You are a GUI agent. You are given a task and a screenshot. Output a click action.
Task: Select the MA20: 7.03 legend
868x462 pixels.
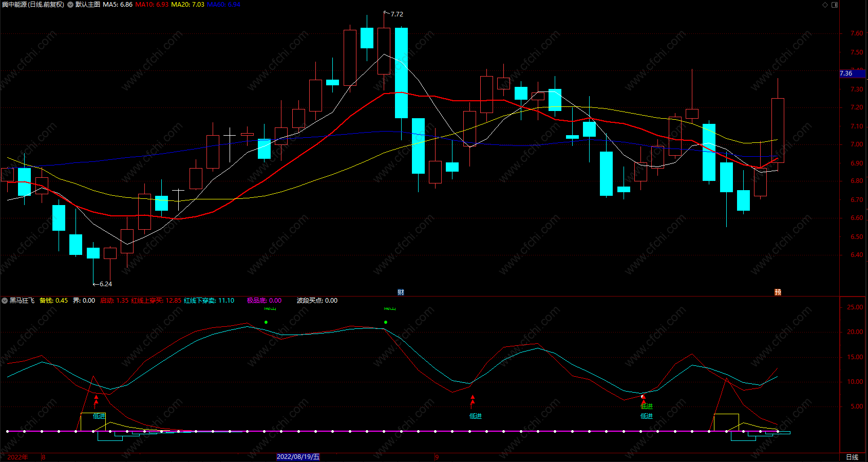187,5
